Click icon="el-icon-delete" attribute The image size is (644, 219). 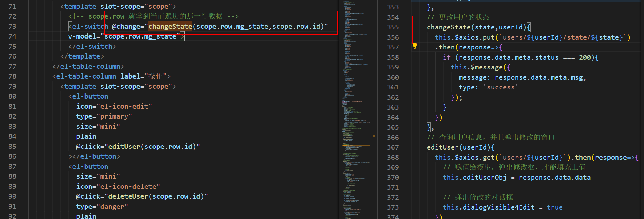click(x=118, y=187)
